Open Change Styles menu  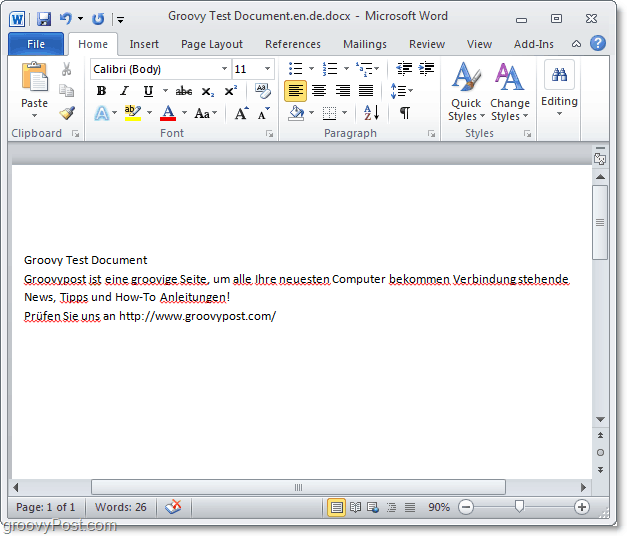[510, 92]
